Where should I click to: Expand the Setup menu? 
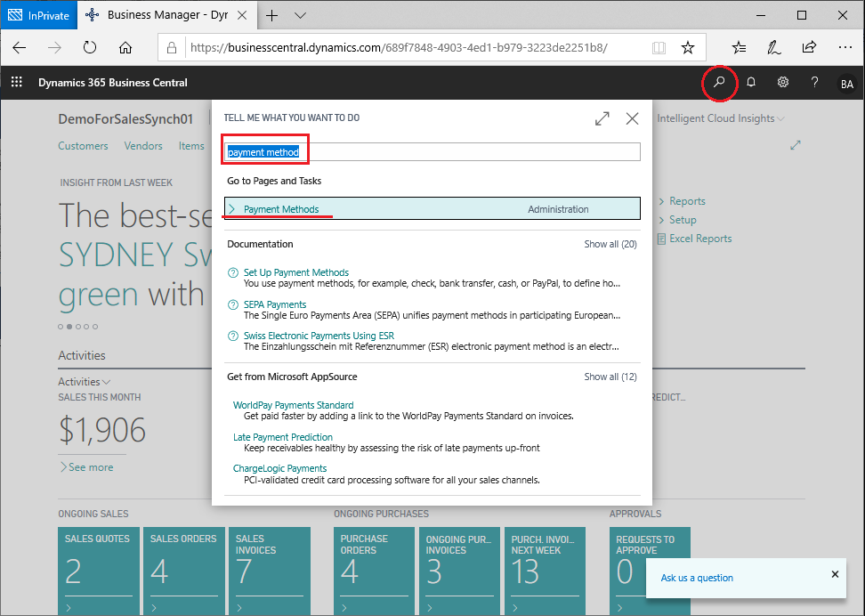(x=678, y=220)
